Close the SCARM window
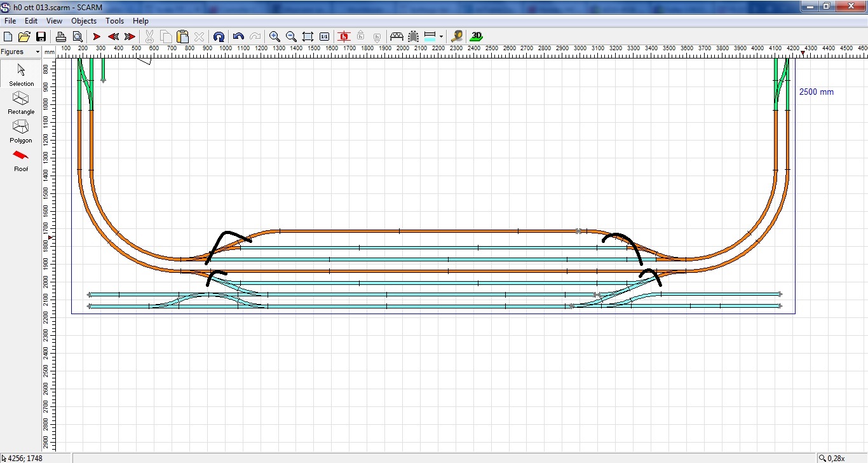868x463 pixels. tap(850, 6)
